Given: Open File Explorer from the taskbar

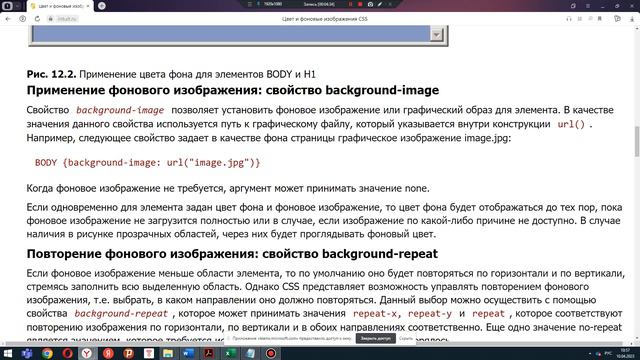Looking at the screenshot, I should point(168,353).
